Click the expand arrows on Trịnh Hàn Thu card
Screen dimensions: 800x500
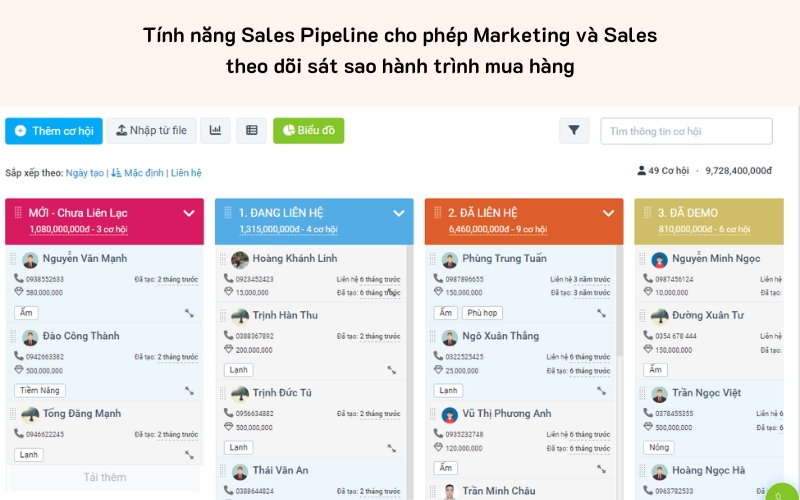(x=392, y=370)
